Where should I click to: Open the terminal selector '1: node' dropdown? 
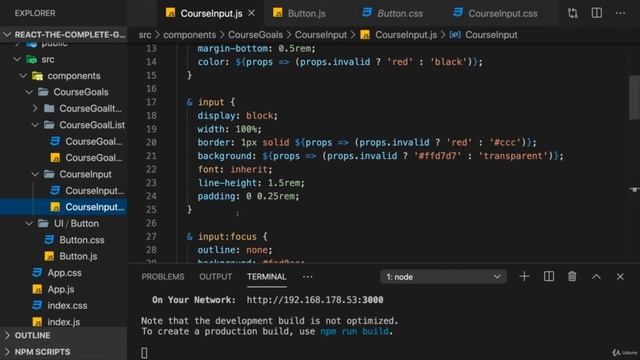tap(444, 277)
